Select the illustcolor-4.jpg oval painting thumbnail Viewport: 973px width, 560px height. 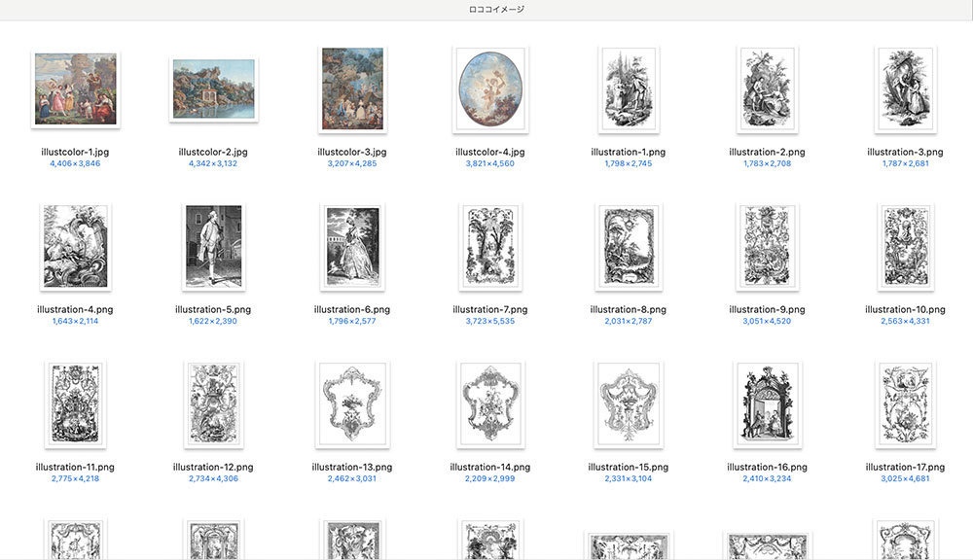pyautogui.click(x=490, y=89)
